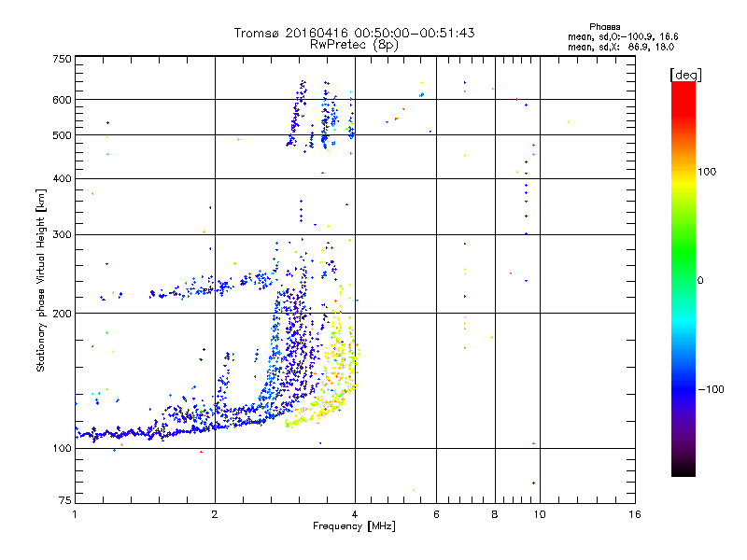Click the colorbar tick label '100'
The height and width of the screenshot is (560, 747).
coord(707,172)
